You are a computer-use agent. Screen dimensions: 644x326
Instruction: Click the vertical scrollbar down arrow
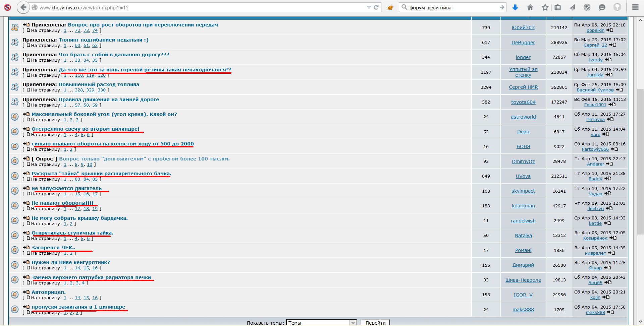[x=640, y=322]
